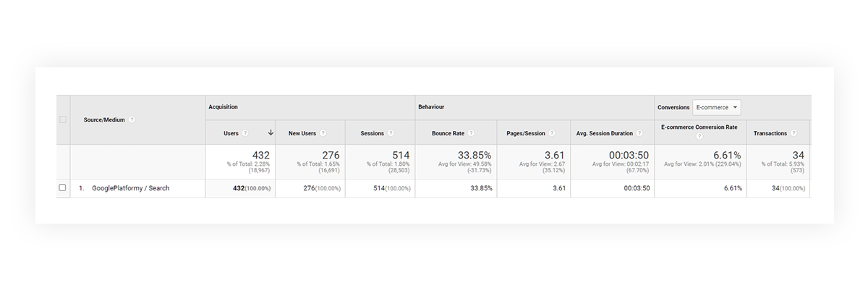Open help icon next to New Users
Viewport: 868px width, 283px height.
323,133
